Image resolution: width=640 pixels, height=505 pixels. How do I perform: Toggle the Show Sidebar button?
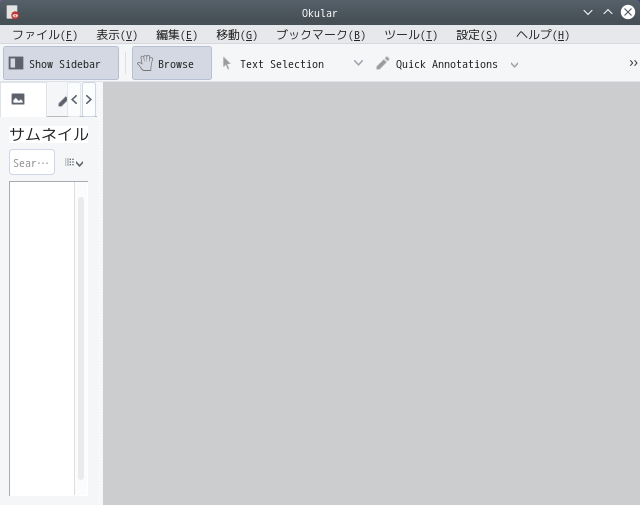(61, 63)
